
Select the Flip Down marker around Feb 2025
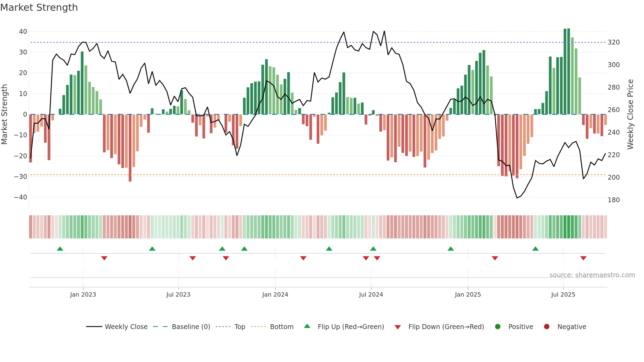click(495, 258)
